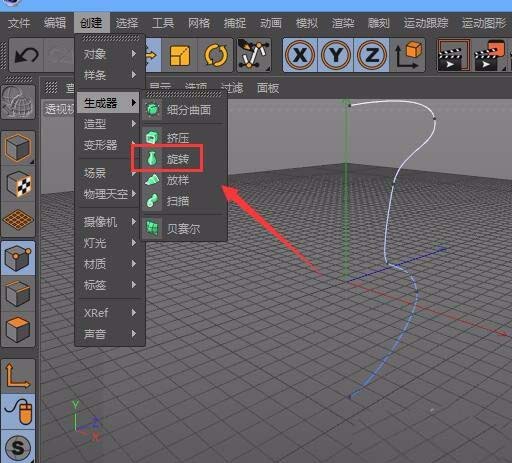Click the spline's top end point
This screenshot has height=463, width=512.
(350, 106)
